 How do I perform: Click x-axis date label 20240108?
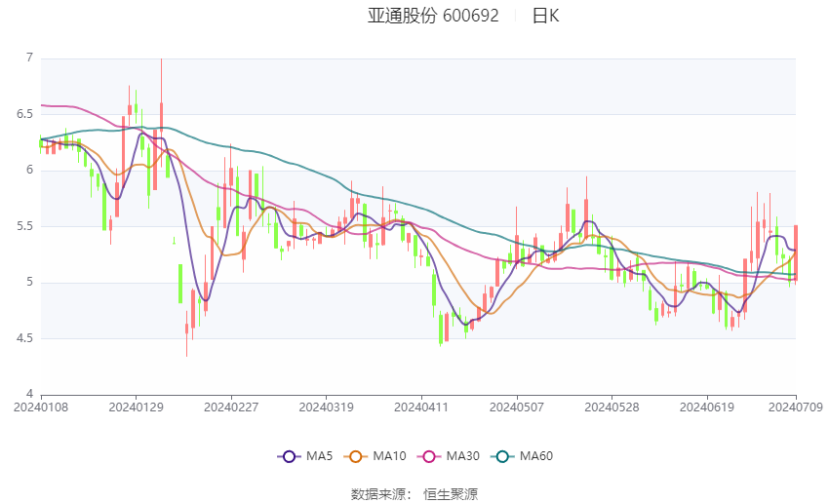pyautogui.click(x=41, y=407)
